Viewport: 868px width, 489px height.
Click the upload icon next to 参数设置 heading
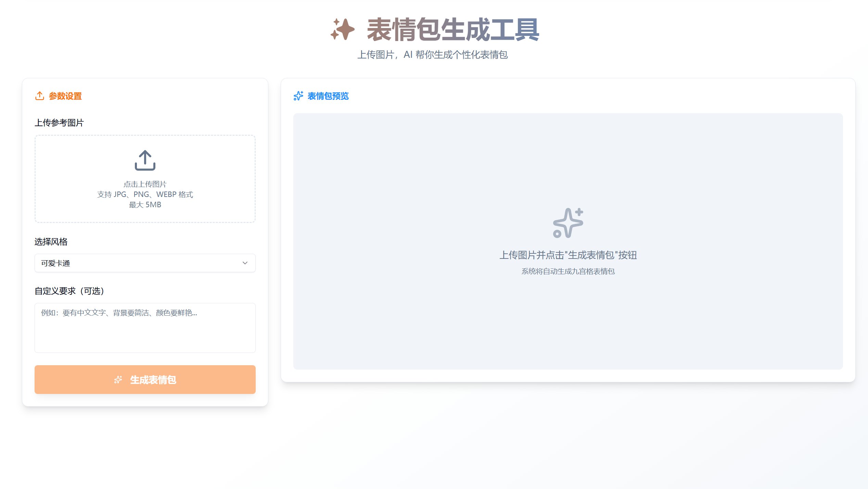tap(40, 96)
